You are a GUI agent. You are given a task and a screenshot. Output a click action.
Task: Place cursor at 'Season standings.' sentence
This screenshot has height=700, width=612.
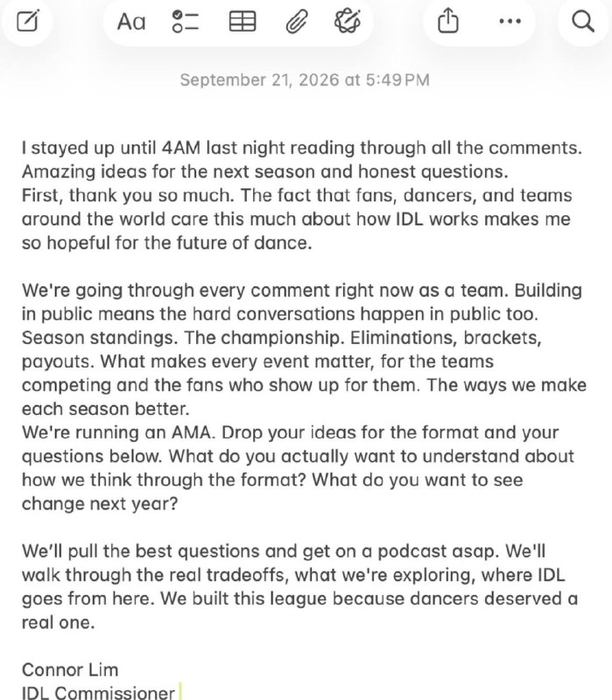click(x=100, y=338)
